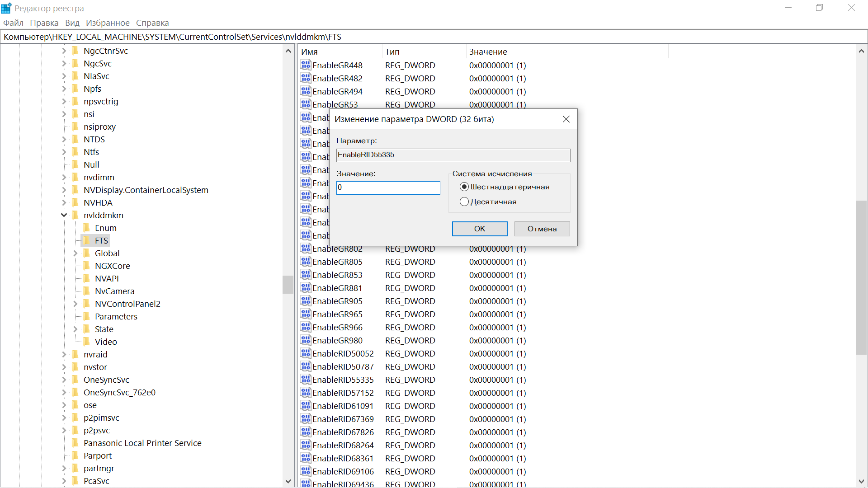
Task: Click the DWORD icon of EnableRID68264
Action: [x=306, y=445]
